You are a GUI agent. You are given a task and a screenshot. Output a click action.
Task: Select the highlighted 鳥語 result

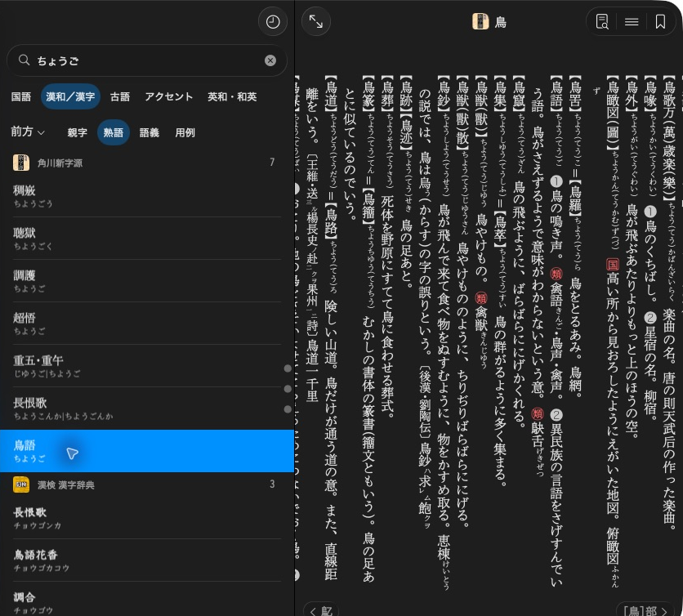coord(147,451)
